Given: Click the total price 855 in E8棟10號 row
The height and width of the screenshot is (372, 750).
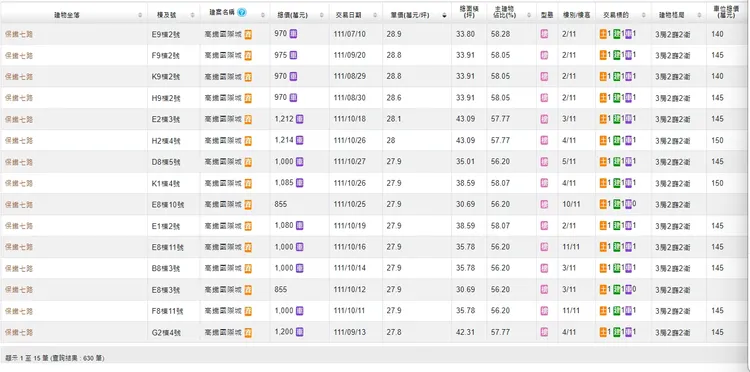Looking at the screenshot, I should pyautogui.click(x=281, y=205).
